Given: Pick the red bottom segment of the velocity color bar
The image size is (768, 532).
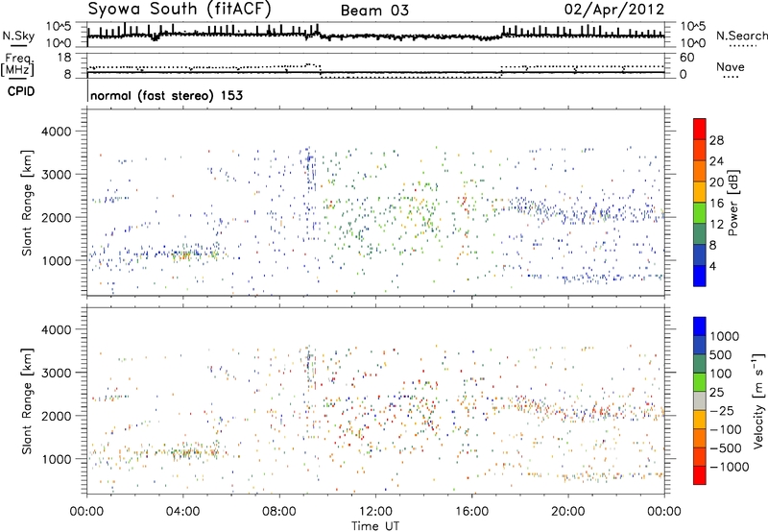Looking at the screenshot, I should tap(700, 475).
